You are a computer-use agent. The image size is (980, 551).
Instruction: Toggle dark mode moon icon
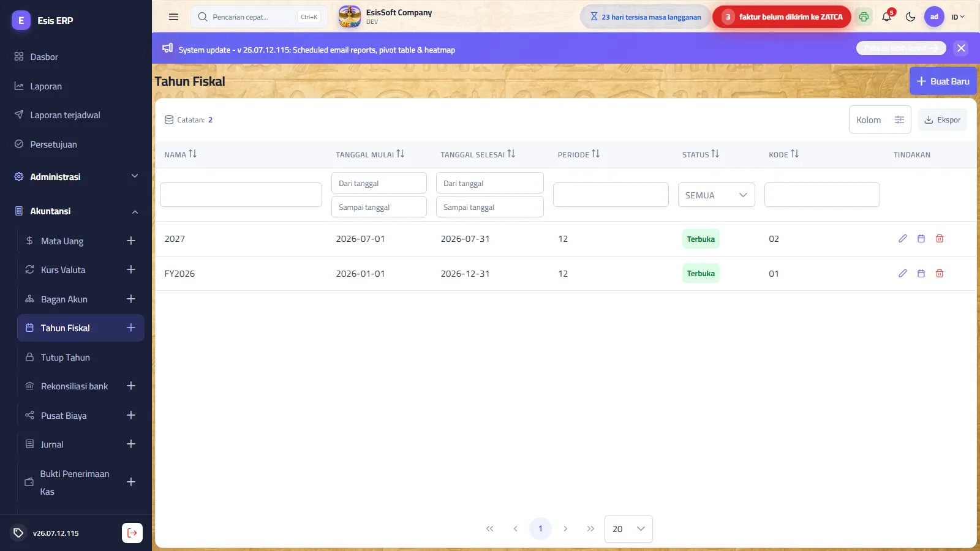click(910, 17)
